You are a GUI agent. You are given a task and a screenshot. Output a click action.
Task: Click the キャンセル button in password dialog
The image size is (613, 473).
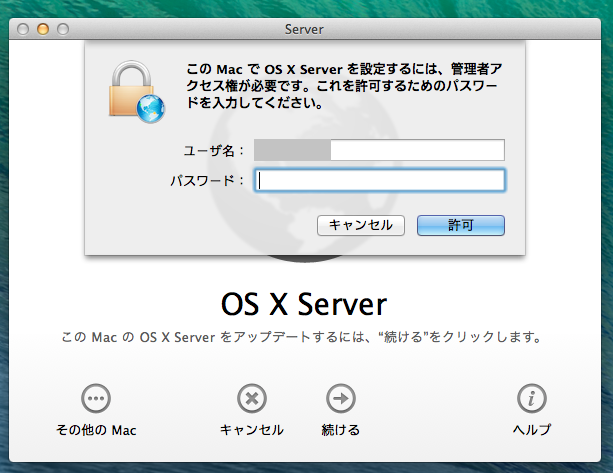click(360, 225)
